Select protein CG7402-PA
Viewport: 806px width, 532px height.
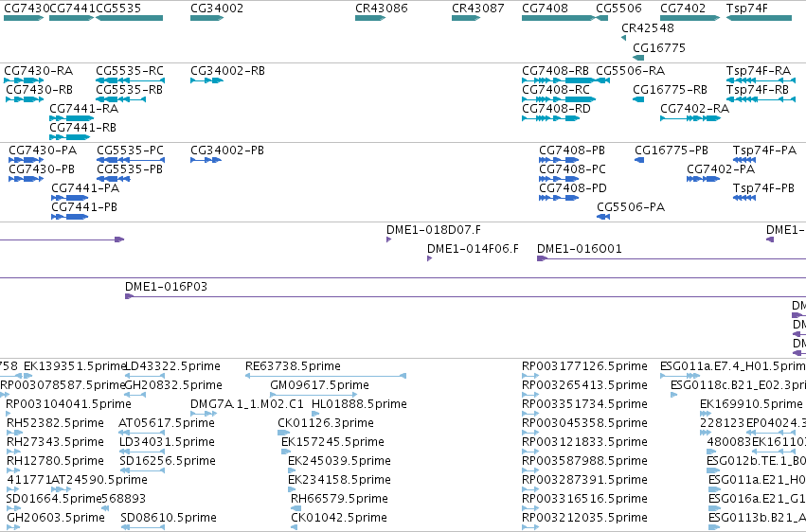coord(721,169)
